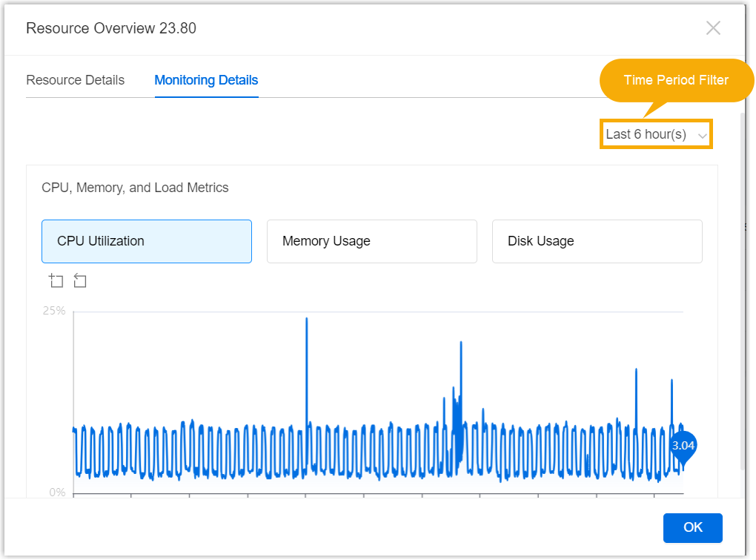The height and width of the screenshot is (560, 756).
Task: Click the dialog's vertical scrollbar
Action: pos(742,289)
